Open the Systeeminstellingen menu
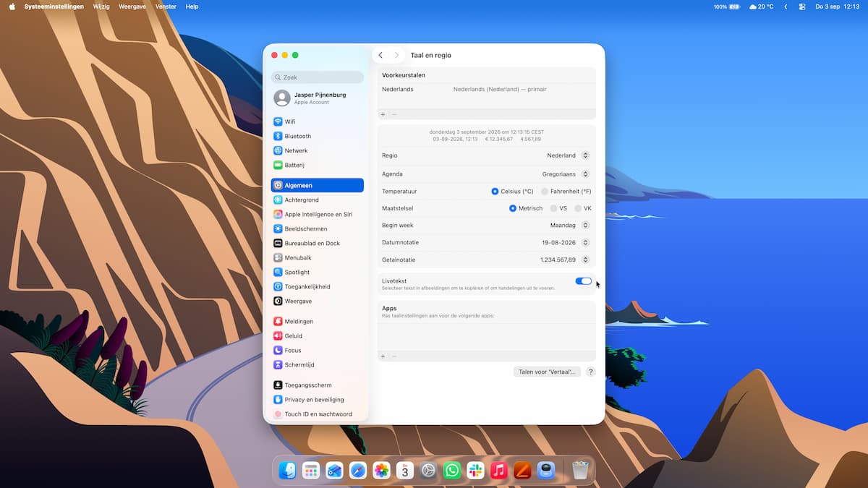 [54, 7]
